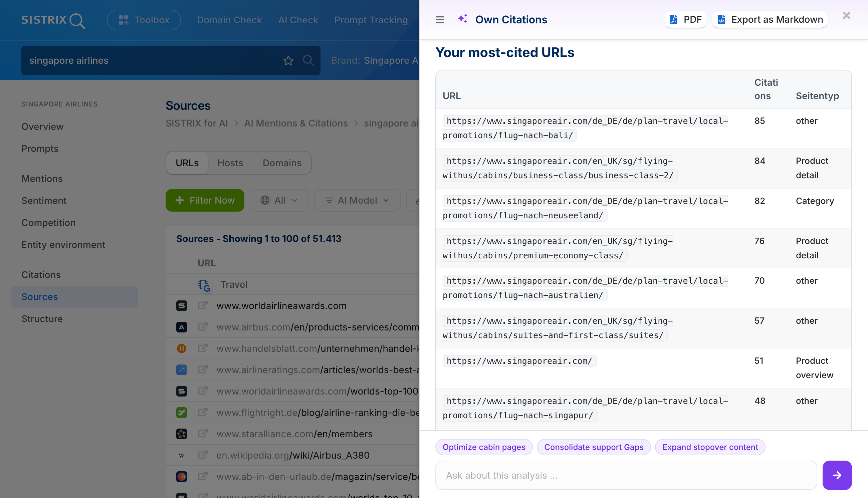Click SISTRIX for AI breadcrumb

coord(197,123)
